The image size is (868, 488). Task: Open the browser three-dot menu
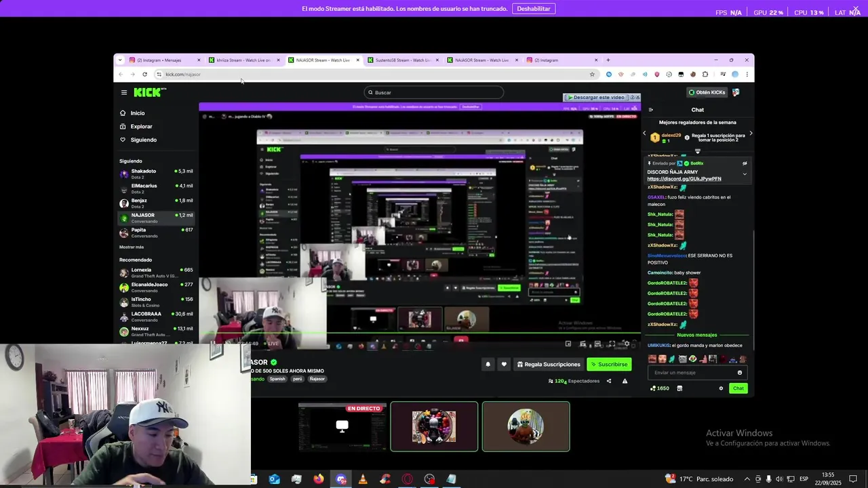(747, 75)
